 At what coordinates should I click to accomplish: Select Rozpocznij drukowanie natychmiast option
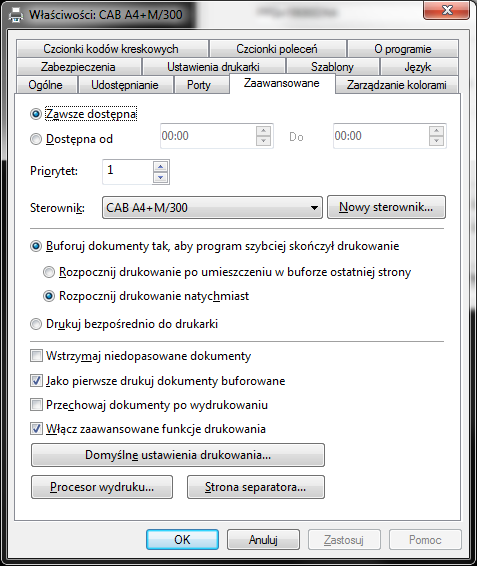pyautogui.click(x=49, y=296)
